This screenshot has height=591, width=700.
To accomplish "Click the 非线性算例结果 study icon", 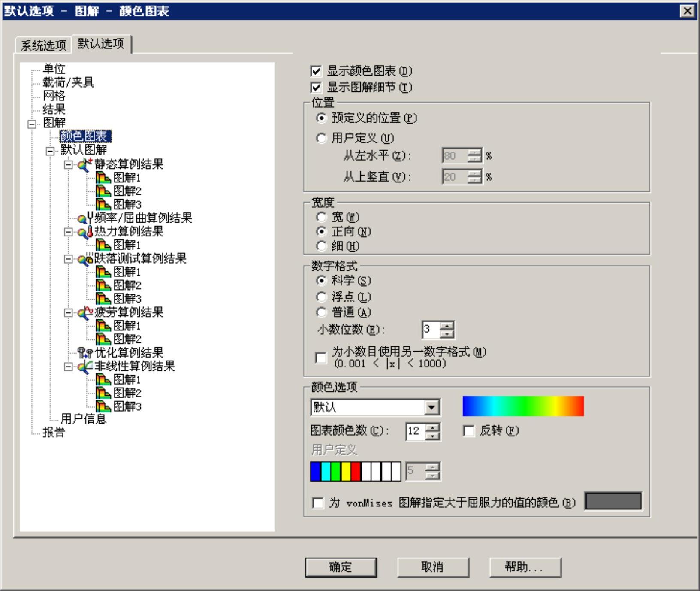I will click(x=85, y=366).
